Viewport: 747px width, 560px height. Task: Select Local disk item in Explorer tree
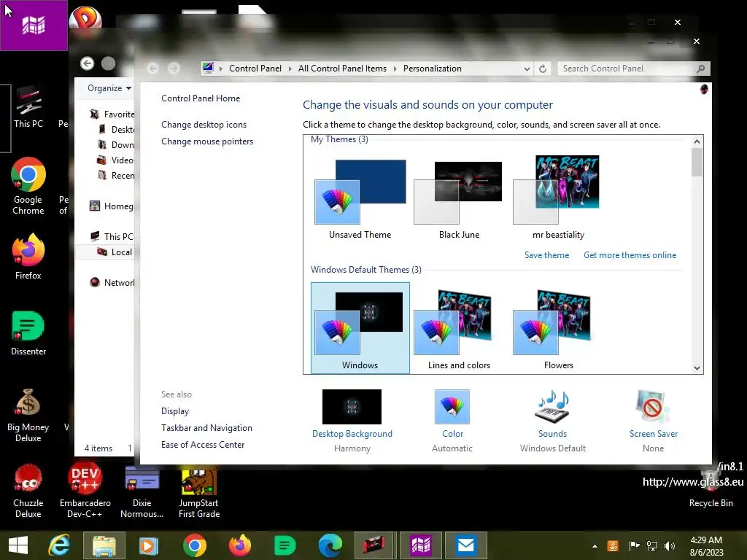[x=115, y=252]
